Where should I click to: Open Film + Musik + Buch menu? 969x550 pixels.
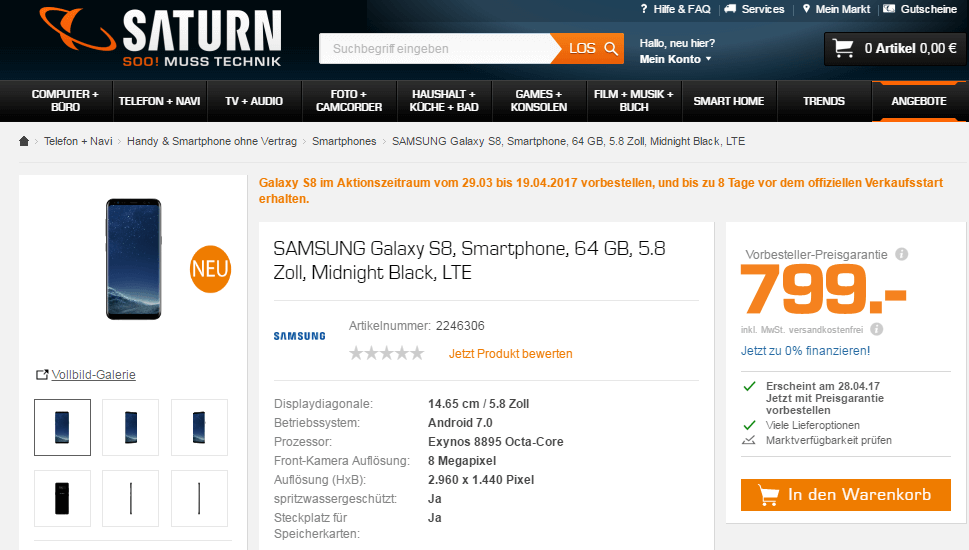pos(634,101)
